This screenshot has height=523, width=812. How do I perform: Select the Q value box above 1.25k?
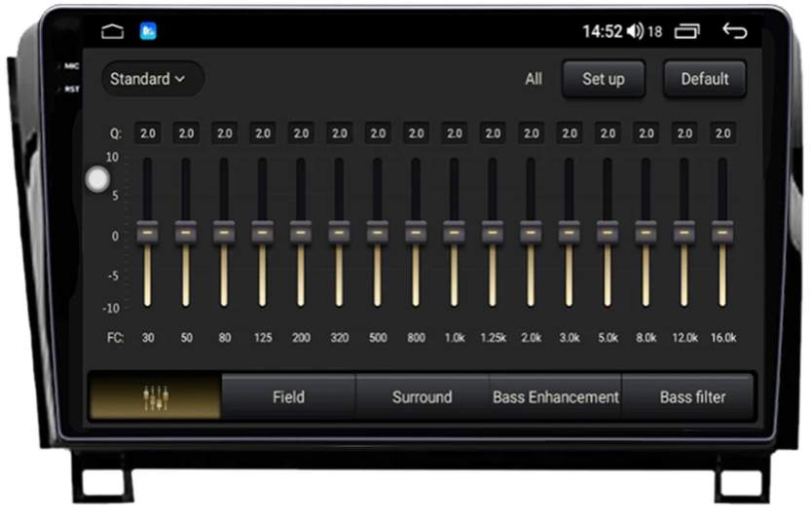(493, 133)
